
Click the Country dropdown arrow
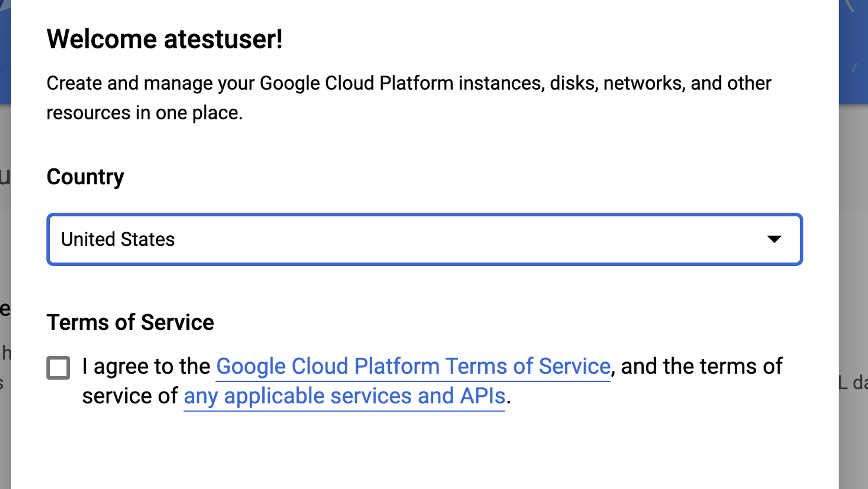[774, 239]
